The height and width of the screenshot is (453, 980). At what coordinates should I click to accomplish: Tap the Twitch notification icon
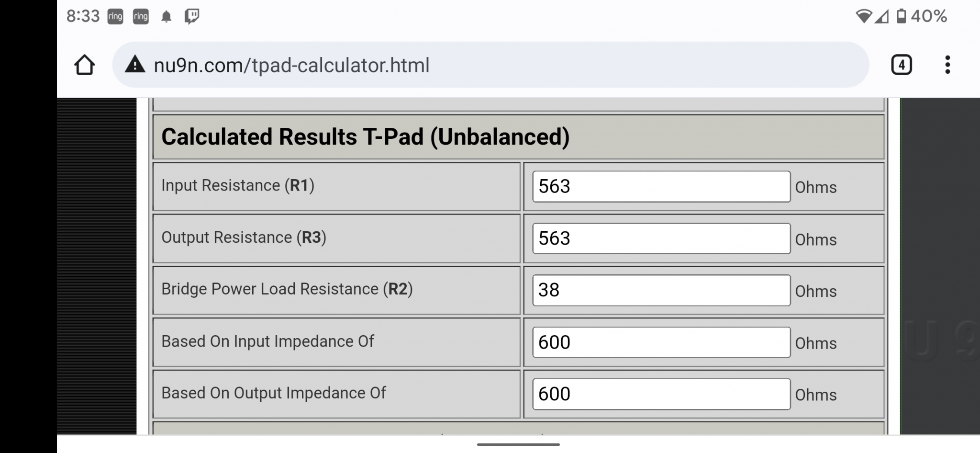pyautogui.click(x=192, y=17)
